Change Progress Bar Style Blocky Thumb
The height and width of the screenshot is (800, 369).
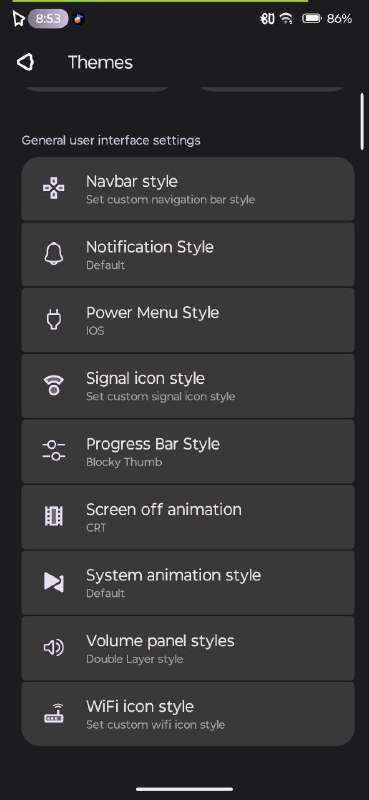coord(188,451)
